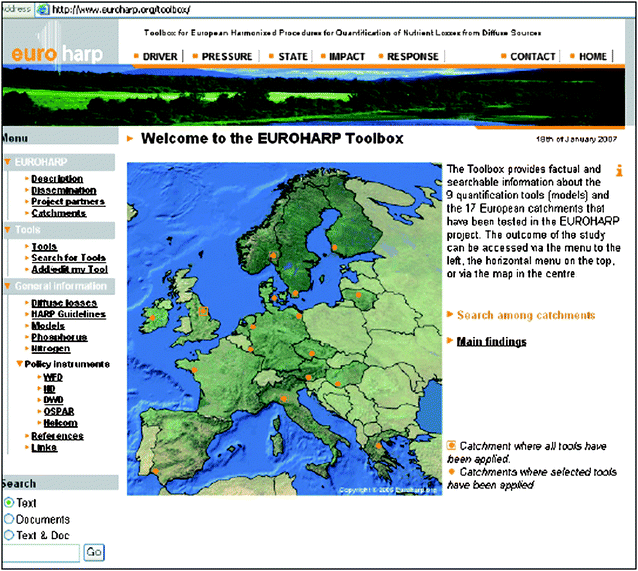Open the CONTACT menu item
Image resolution: width=638 pixels, height=571 pixels.
tap(533, 57)
